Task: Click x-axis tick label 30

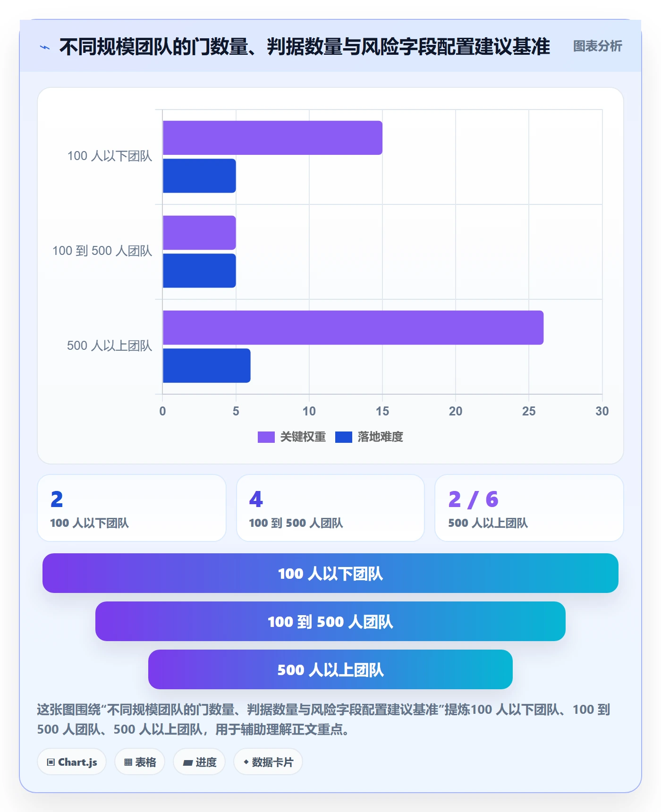Action: [602, 411]
